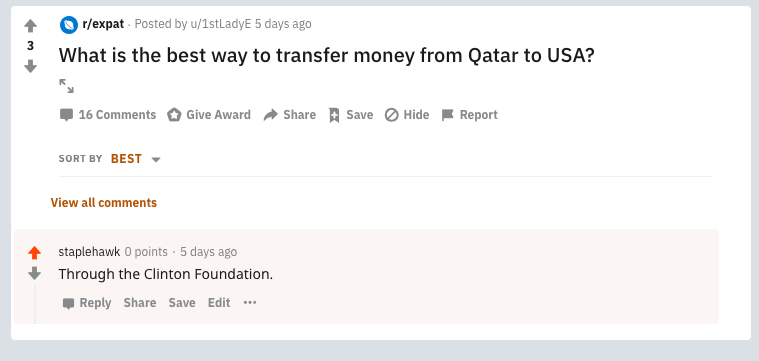Toggle downvote on staplehawk's comment
759x361 pixels.
(34, 274)
